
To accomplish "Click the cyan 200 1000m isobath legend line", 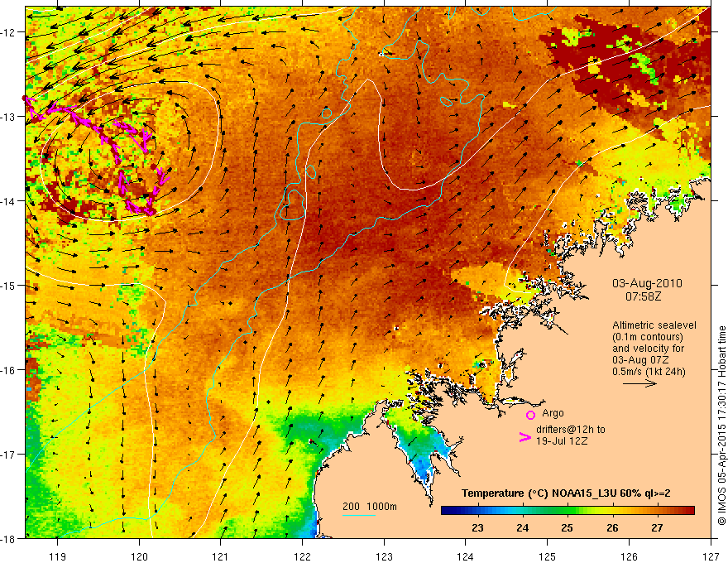I will click(359, 515).
